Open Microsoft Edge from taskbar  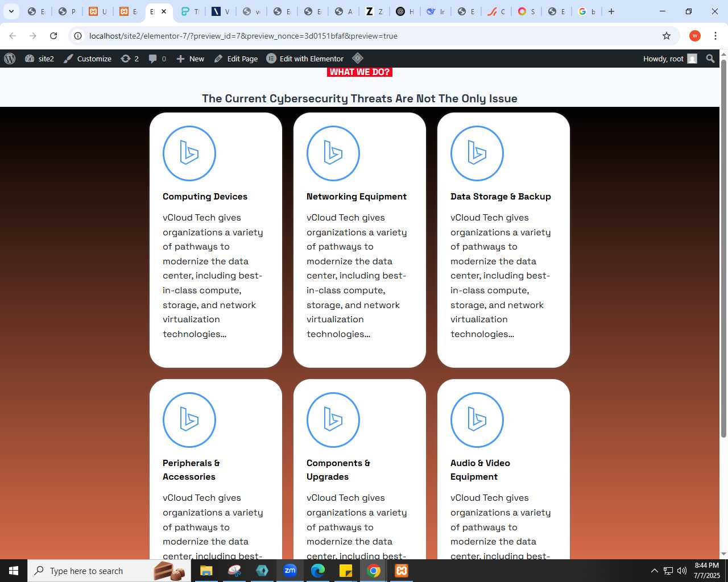(318, 571)
